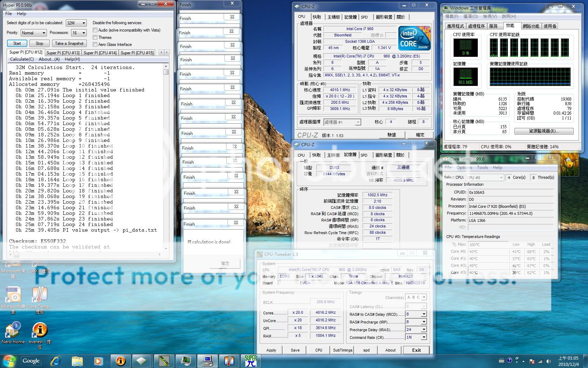This screenshot has height=368, width=588.
Task: Show hidden system tray icons arrow
Action: 524,361
